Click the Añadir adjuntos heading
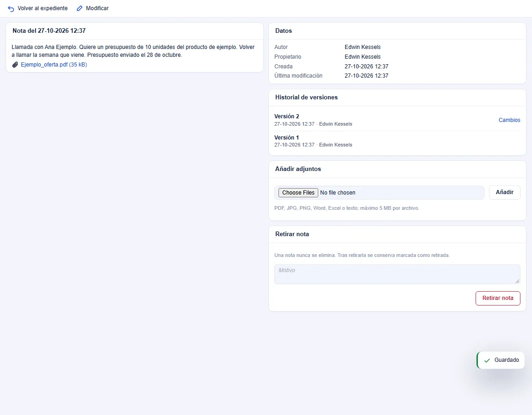532x415 pixels. click(x=298, y=169)
